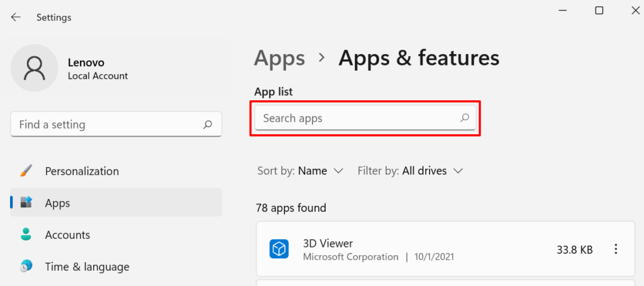Click the back arrow beside Settings

click(x=16, y=18)
